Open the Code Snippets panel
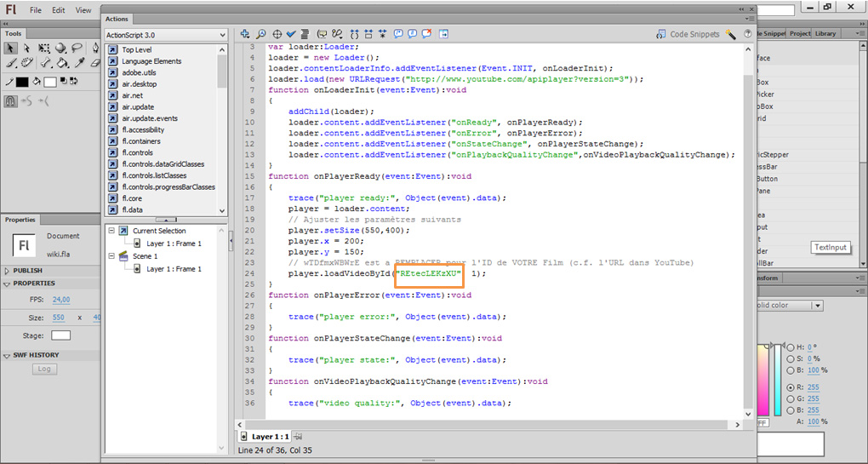The height and width of the screenshot is (464, 868). pyautogui.click(x=688, y=34)
